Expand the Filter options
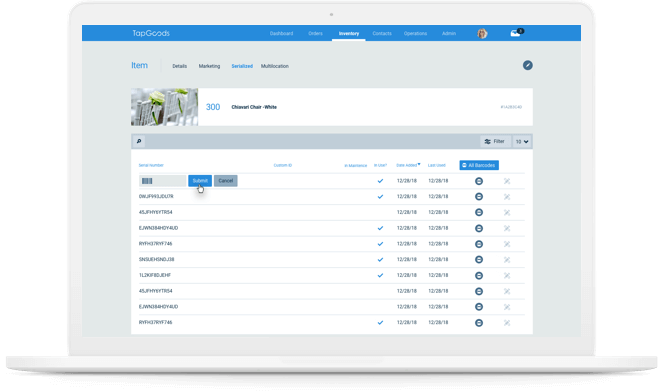 [495, 141]
